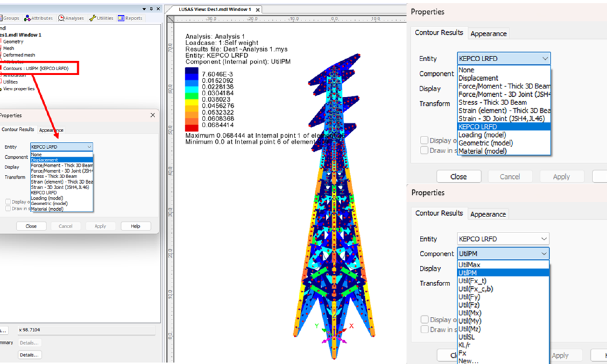Screen dimensions: 607x364
Task: Pin the treeview panel with pushpin icon
Action: (x=151, y=9)
